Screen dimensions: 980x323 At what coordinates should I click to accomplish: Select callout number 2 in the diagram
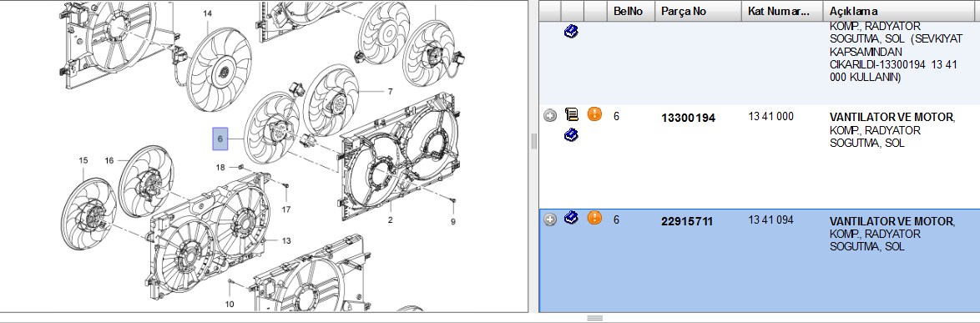pyautogui.click(x=390, y=220)
